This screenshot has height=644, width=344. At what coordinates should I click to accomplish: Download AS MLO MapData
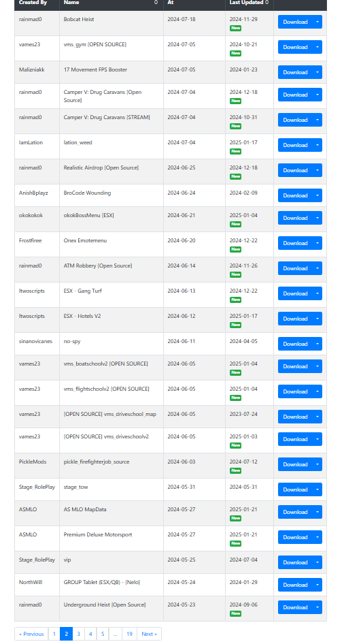pyautogui.click(x=295, y=512)
